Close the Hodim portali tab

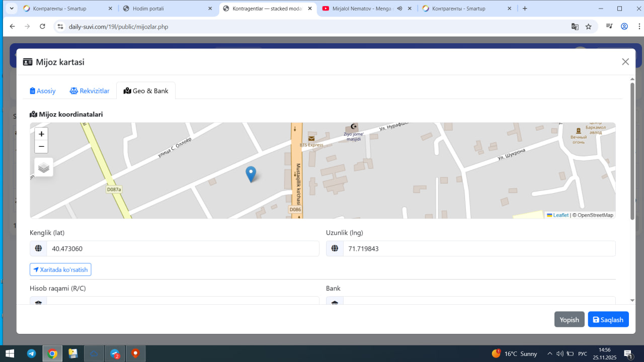coord(210,9)
